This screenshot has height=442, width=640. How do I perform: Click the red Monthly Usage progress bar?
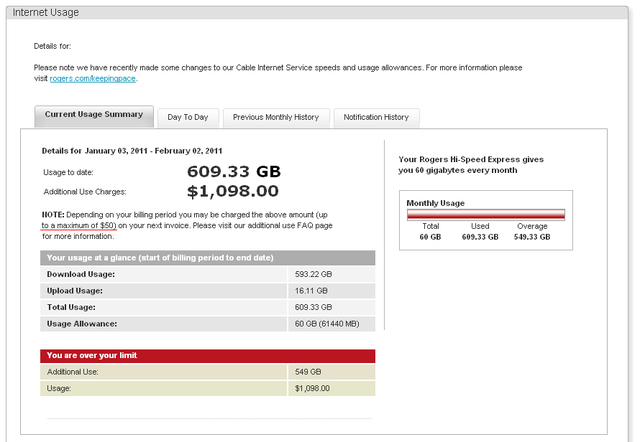485,214
